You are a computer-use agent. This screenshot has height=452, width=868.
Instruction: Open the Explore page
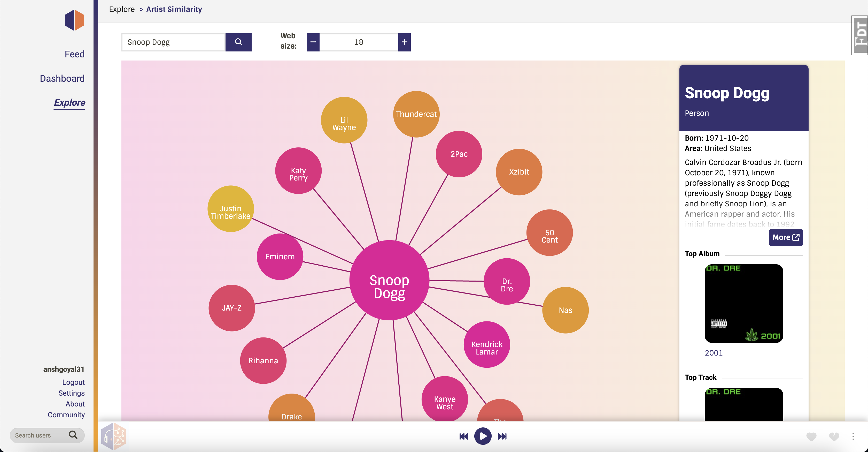pyautogui.click(x=69, y=103)
